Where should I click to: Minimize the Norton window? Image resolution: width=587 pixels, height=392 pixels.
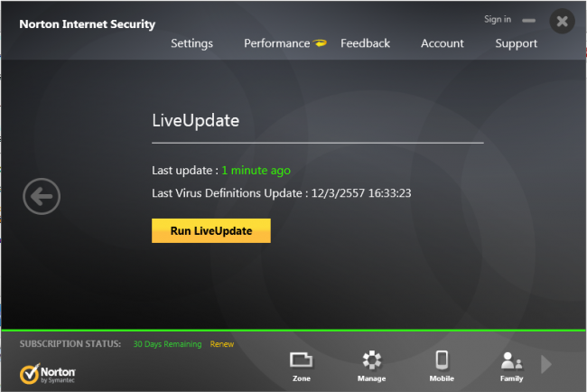[528, 21]
